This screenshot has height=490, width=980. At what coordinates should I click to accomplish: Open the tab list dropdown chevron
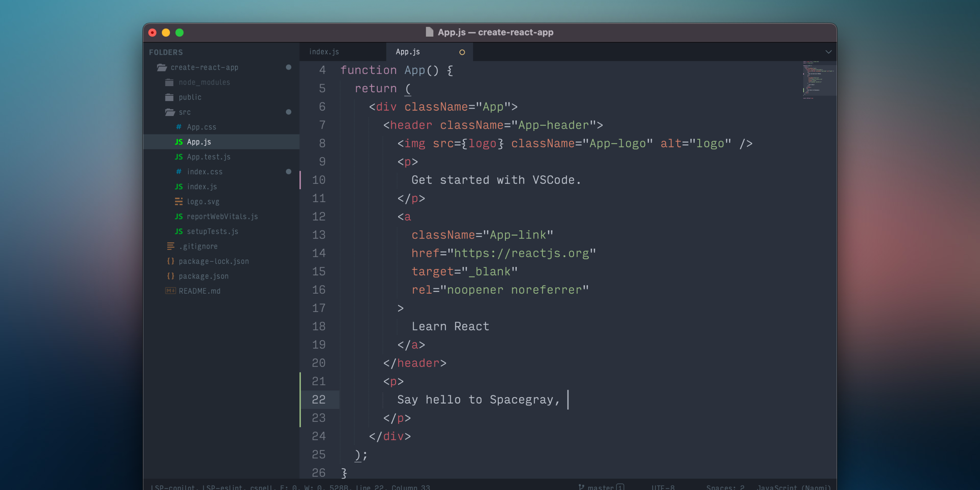click(828, 52)
